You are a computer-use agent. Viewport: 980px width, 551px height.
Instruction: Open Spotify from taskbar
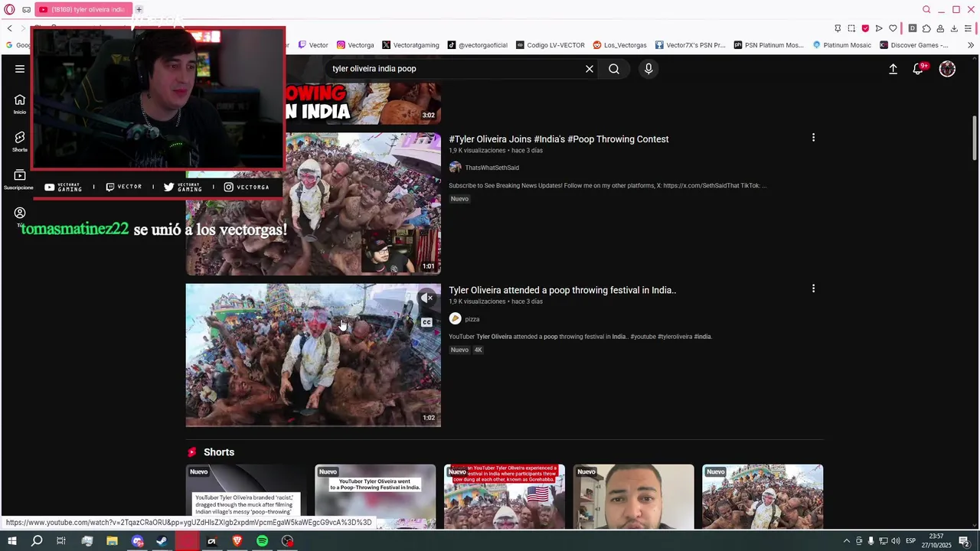262,541
